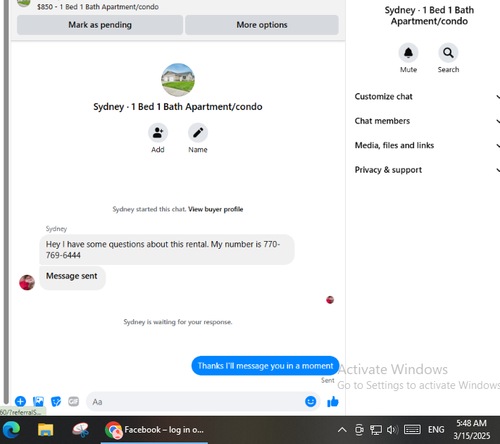500x444 pixels.
Task: Click Mark as pending button
Action: click(x=100, y=25)
